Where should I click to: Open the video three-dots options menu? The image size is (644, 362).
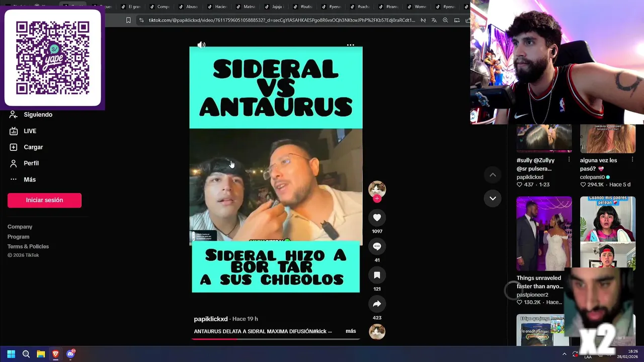(x=351, y=45)
